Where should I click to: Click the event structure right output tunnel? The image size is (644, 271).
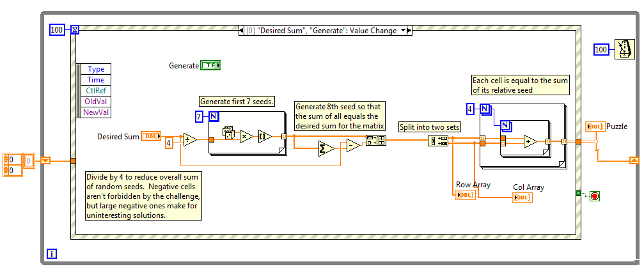point(578,142)
